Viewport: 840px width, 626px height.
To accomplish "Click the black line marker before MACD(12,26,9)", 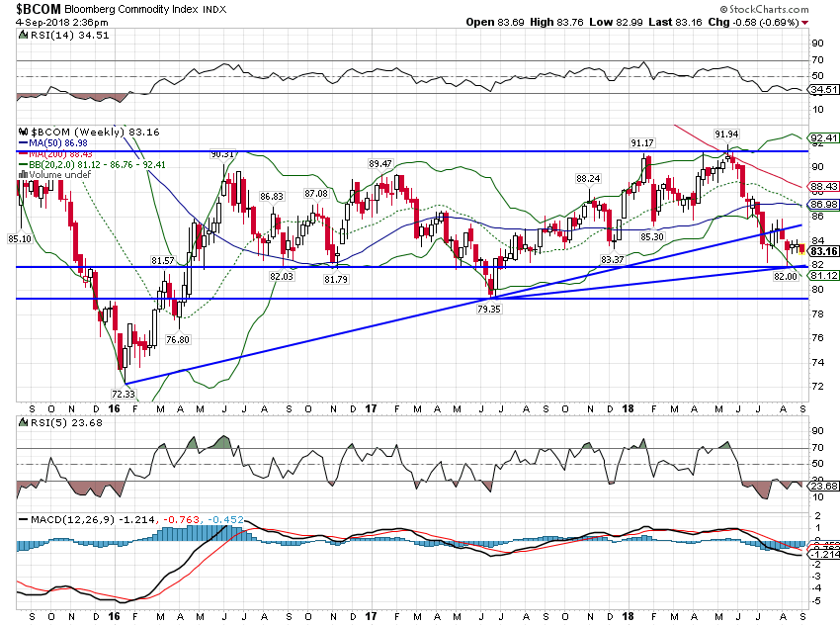I will (x=23, y=520).
